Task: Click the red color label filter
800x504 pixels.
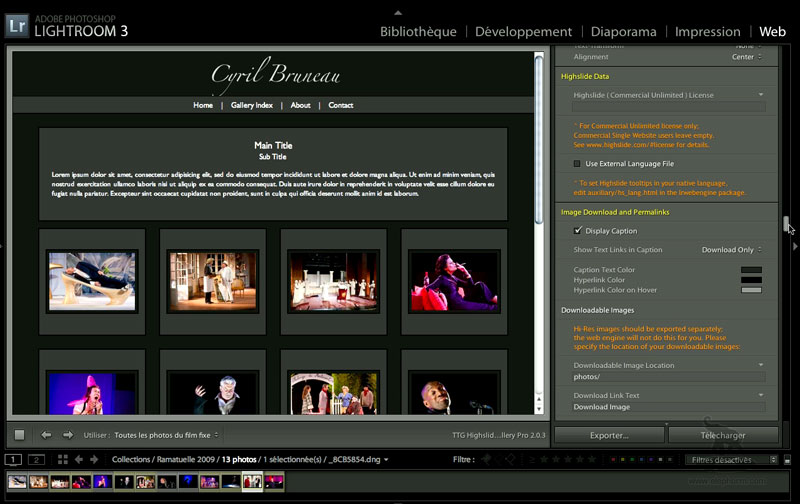Action: point(613,460)
